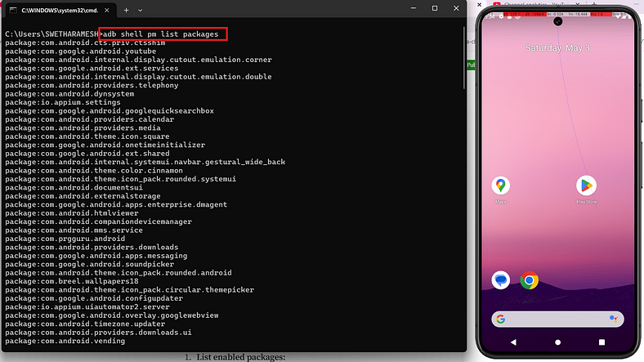Click package:com.breel.wallpapers18 line
This screenshot has width=644, height=362.
tap(72, 281)
